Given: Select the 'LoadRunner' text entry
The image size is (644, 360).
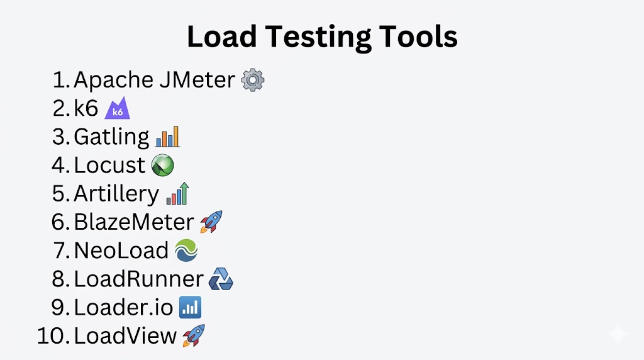Looking at the screenshot, I should click(139, 279).
